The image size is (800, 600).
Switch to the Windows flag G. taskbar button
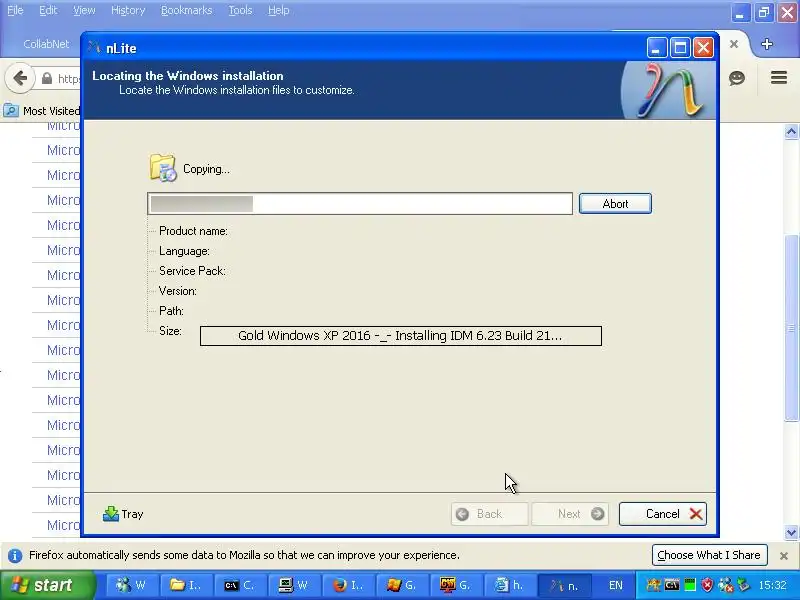click(402, 585)
